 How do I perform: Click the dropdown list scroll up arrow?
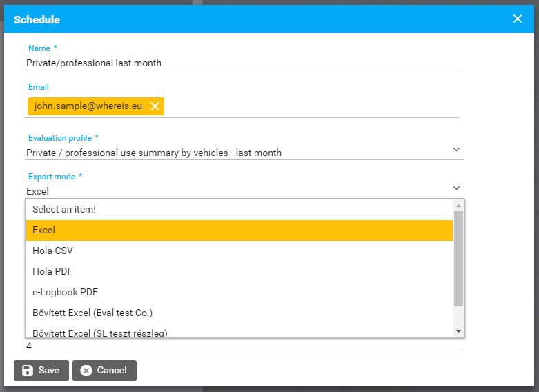[459, 206]
